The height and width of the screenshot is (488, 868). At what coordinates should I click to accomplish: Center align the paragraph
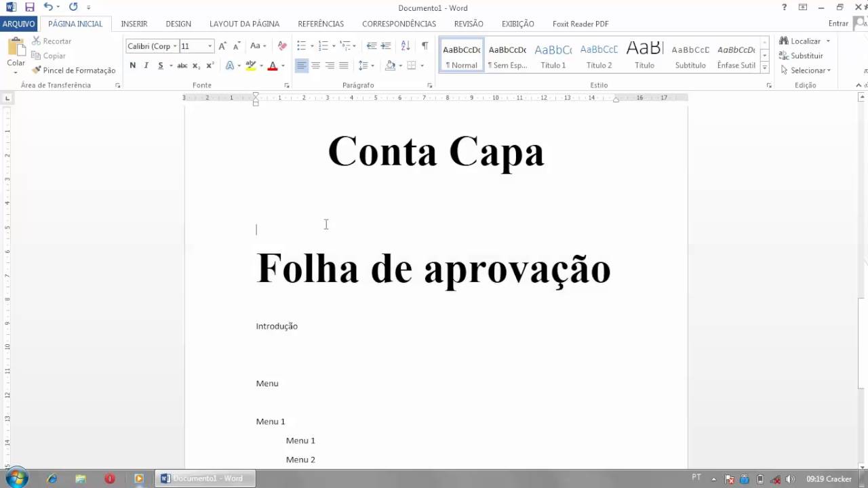pos(315,65)
